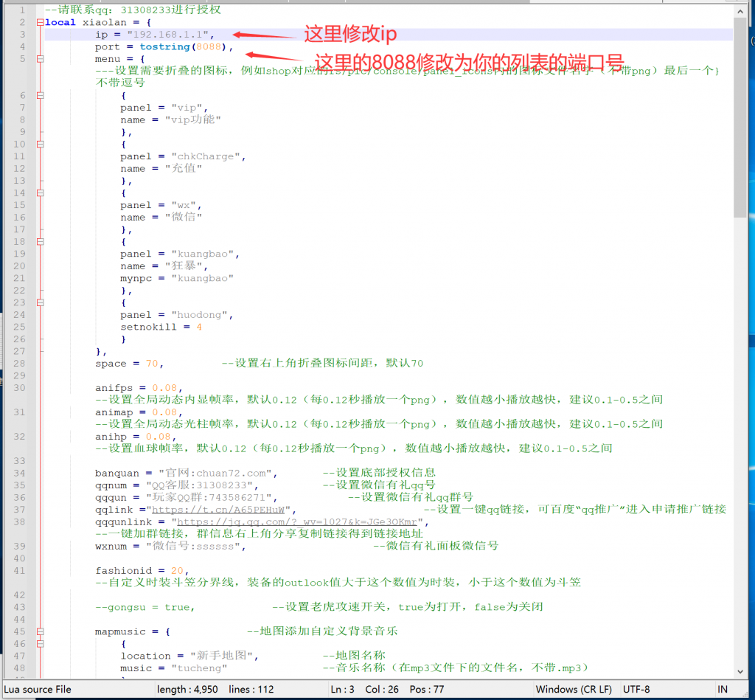The height and width of the screenshot is (700, 755).
Task: Collapse the fold at 'local xiaolan = {'
Action: coord(41,22)
